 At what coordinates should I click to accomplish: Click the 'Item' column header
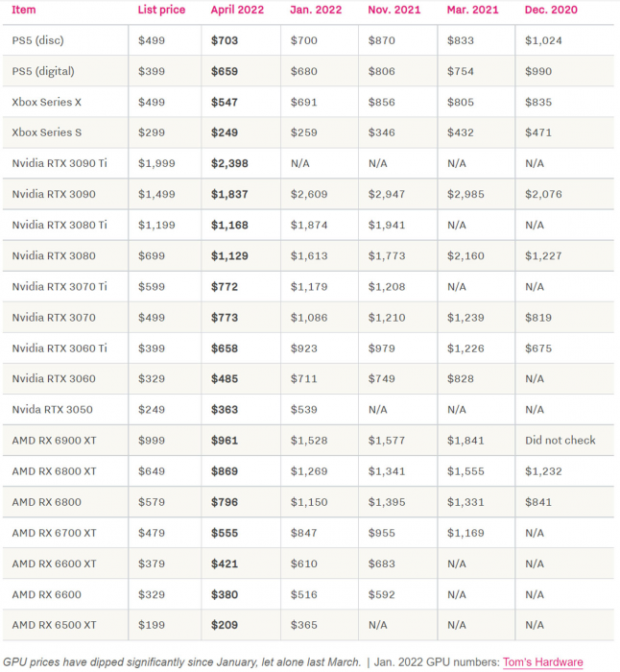(24, 10)
